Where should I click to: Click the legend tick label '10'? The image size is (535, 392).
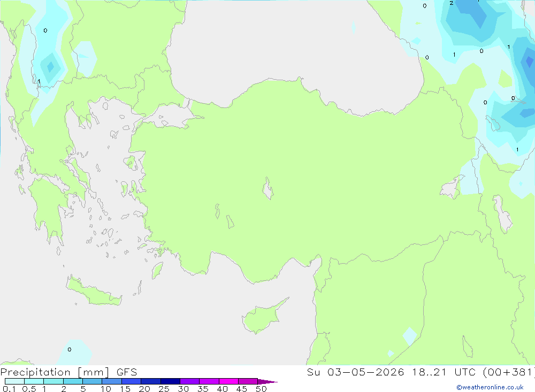[x=106, y=389]
